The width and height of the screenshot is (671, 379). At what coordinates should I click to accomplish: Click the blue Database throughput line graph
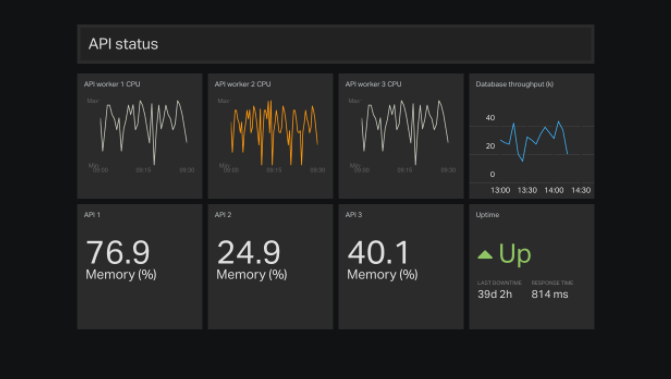coord(534,141)
